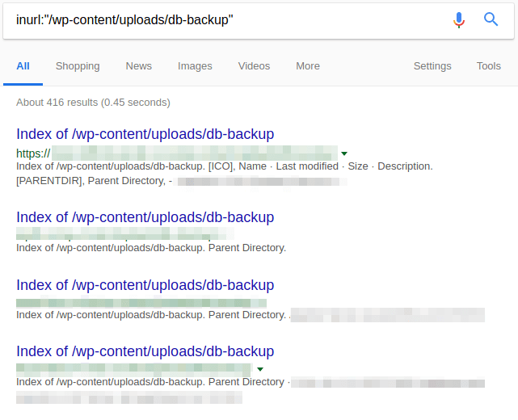Expand the green arrow beside first result URL
The height and width of the screenshot is (420, 518).
pos(344,153)
